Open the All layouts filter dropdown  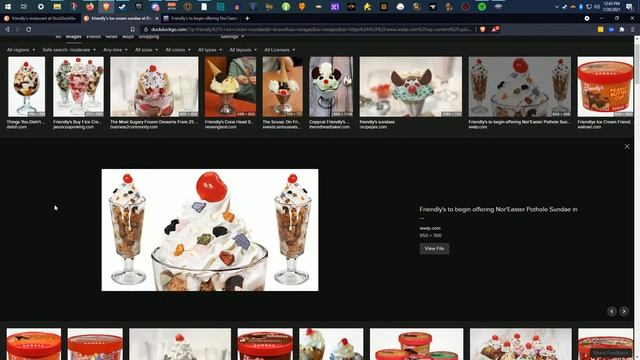point(243,50)
